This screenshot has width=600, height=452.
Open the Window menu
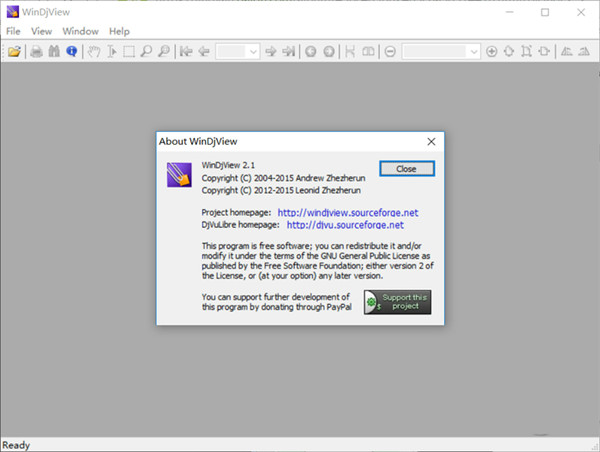click(x=80, y=31)
